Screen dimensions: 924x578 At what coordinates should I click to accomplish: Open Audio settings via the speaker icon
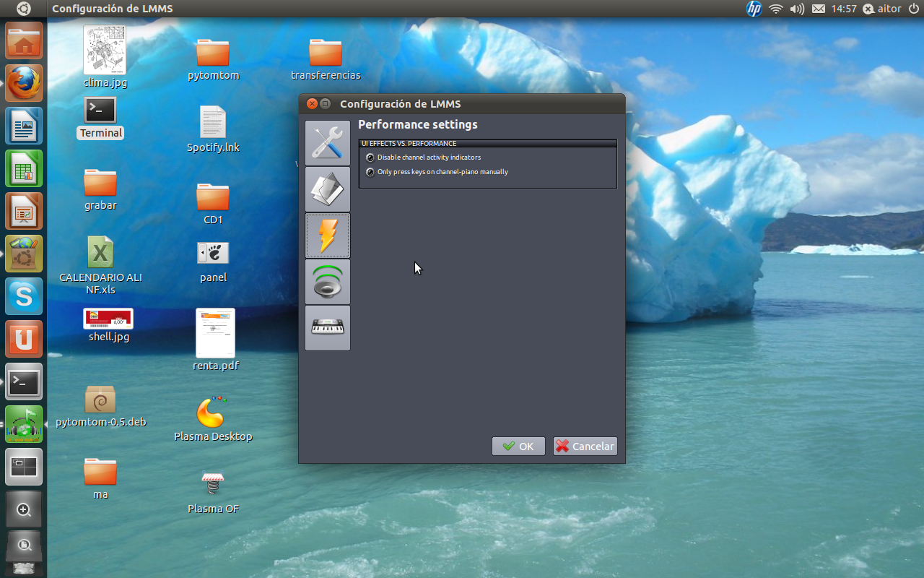click(x=328, y=282)
